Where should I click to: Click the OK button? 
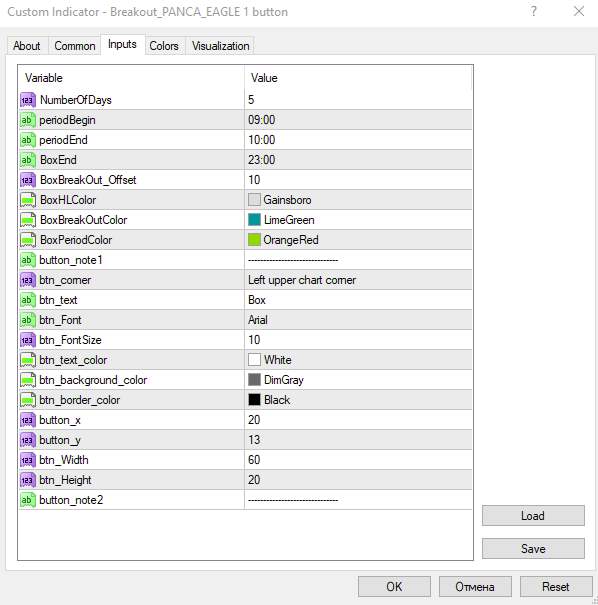click(394, 586)
